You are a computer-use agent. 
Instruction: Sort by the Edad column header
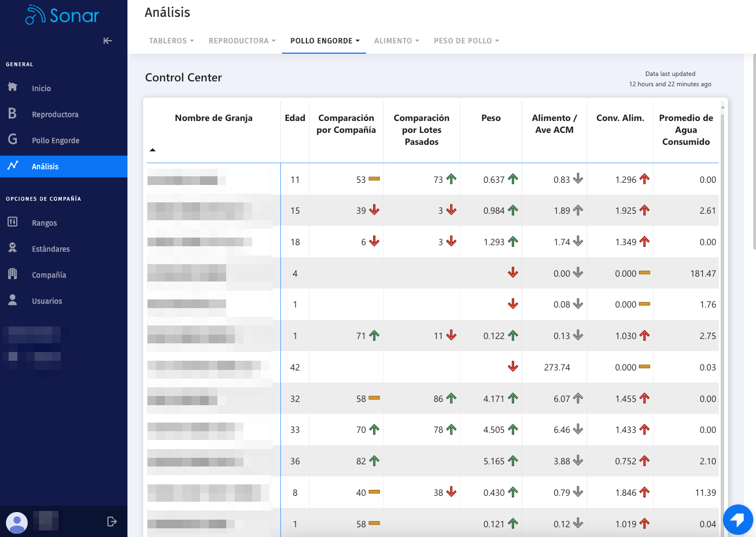click(295, 118)
